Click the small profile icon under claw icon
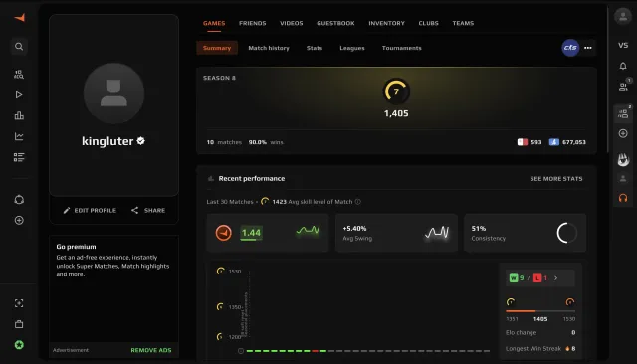The image size is (637, 364). pyautogui.click(x=623, y=179)
